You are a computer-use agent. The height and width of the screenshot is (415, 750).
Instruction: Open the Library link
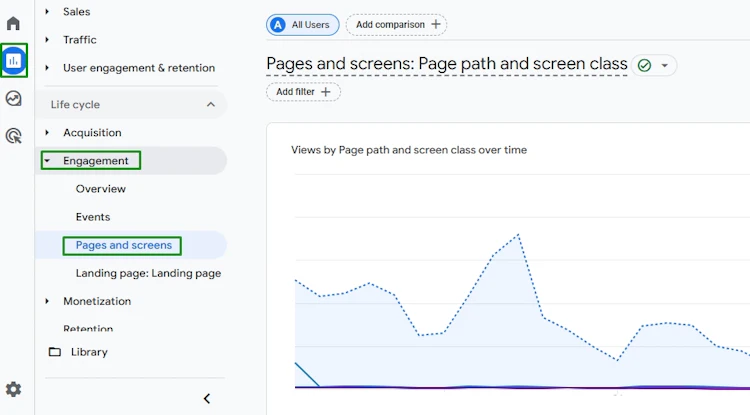pos(89,352)
